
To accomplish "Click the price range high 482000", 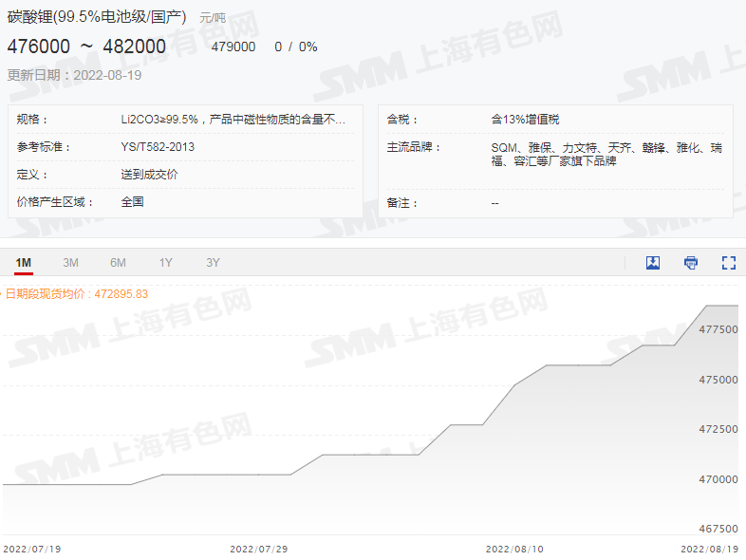I will [134, 47].
